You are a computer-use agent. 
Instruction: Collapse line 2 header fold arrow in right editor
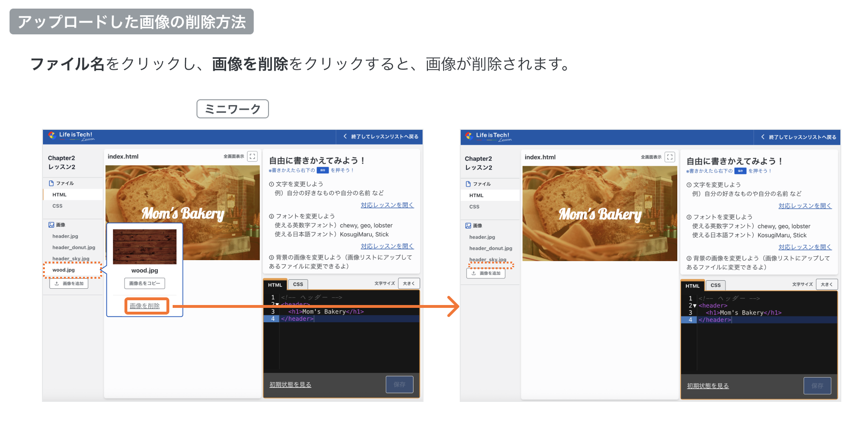click(694, 306)
